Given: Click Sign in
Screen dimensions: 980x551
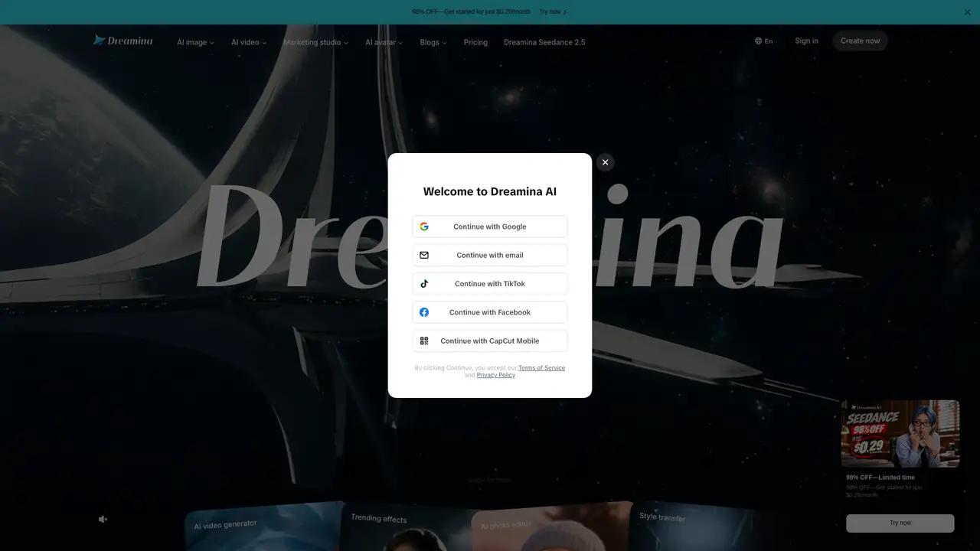Looking at the screenshot, I should [806, 41].
